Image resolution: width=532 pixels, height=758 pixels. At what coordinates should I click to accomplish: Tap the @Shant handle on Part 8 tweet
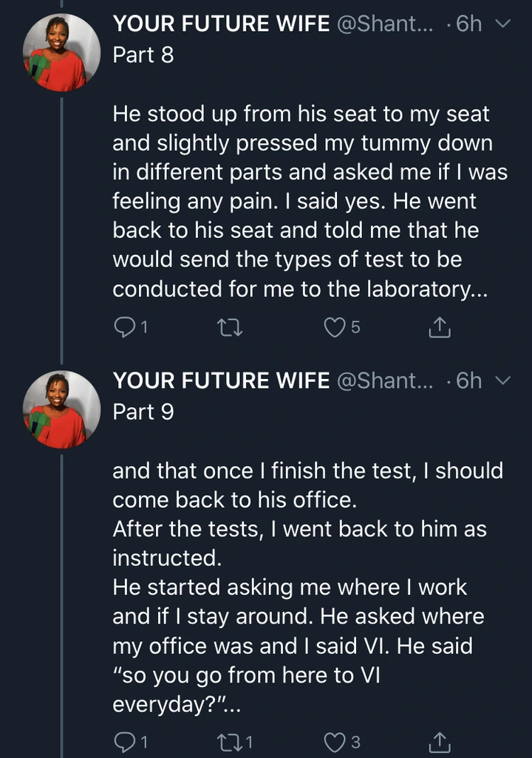pyautogui.click(x=387, y=24)
